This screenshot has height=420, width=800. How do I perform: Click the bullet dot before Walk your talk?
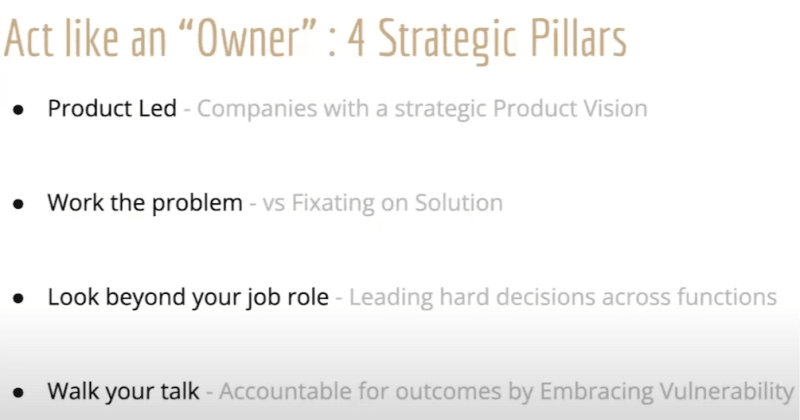coord(18,392)
